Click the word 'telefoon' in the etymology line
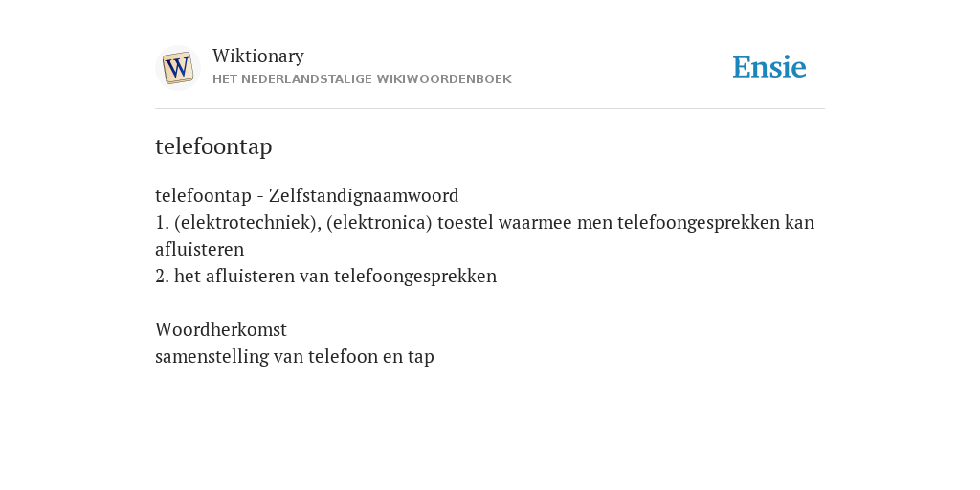This screenshot has width=980, height=490. pyautogui.click(x=344, y=356)
